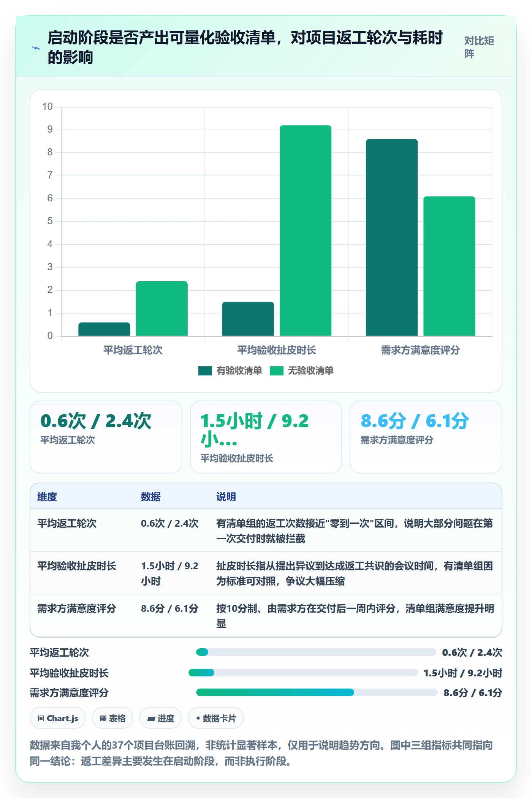Click the 进度 tag chip
The height and width of the screenshot is (798, 532).
(160, 718)
